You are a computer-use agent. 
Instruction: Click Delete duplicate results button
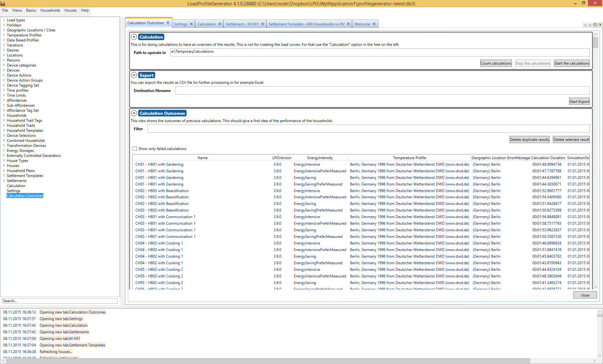[x=530, y=140]
